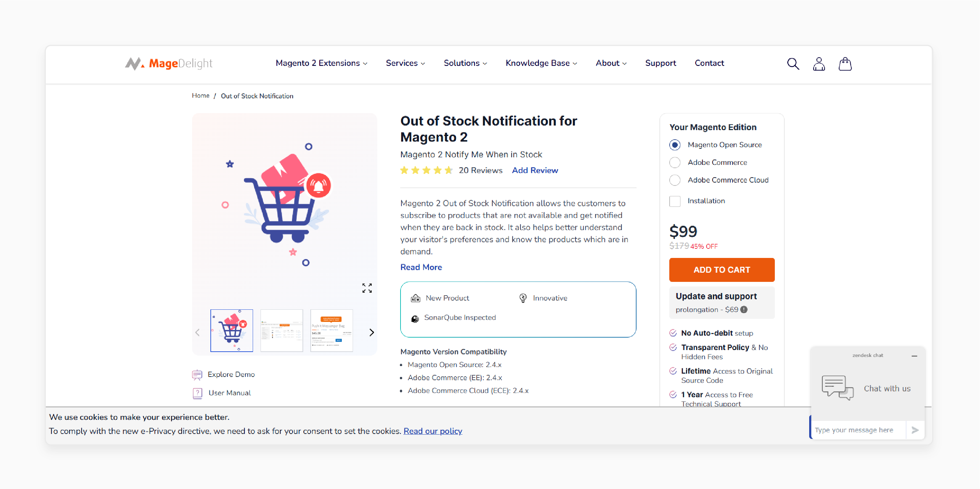Enable the Installation checkbox
The height and width of the screenshot is (489, 980).
(x=675, y=201)
